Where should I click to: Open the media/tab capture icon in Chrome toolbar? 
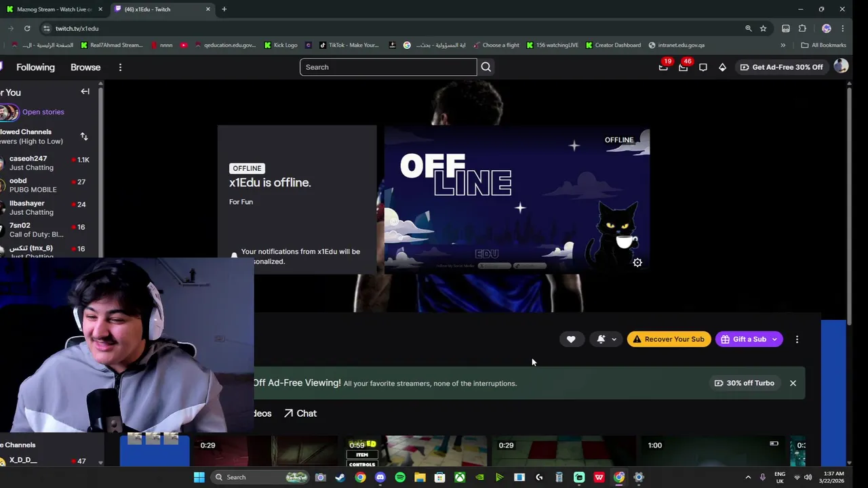click(786, 28)
